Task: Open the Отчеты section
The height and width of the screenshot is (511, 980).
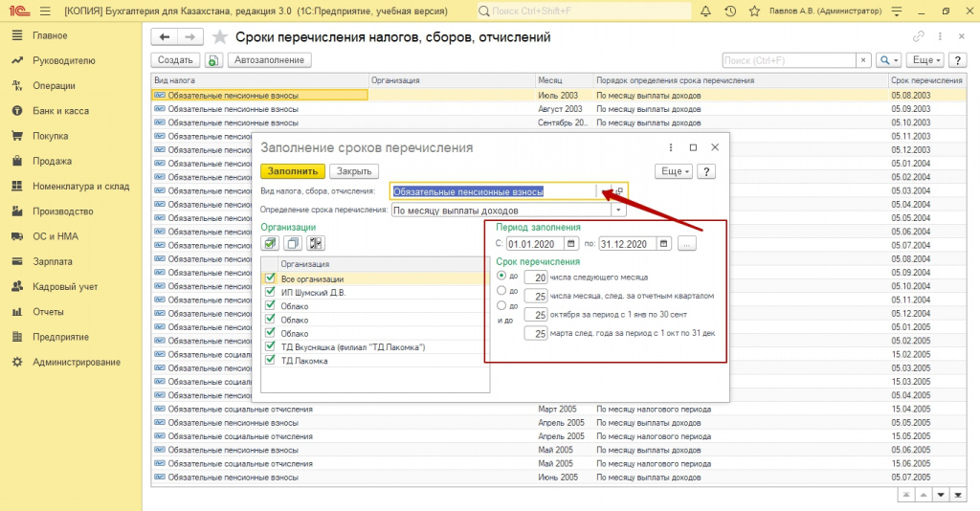Action: 48,312
